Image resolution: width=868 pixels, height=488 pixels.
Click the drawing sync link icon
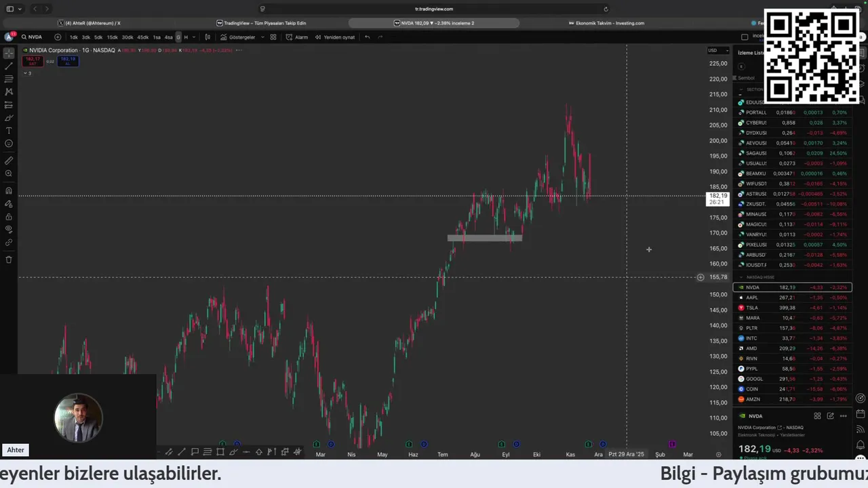click(9, 242)
